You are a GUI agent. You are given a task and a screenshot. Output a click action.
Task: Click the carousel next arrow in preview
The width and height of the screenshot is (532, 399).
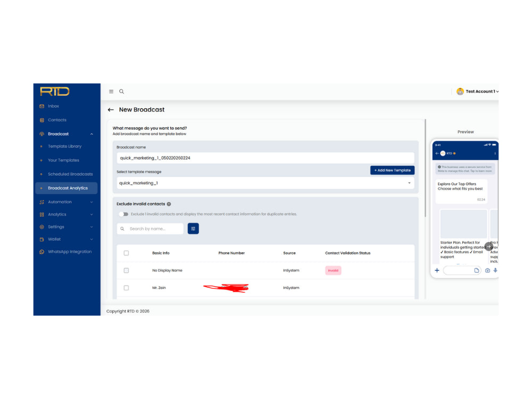[488, 247]
